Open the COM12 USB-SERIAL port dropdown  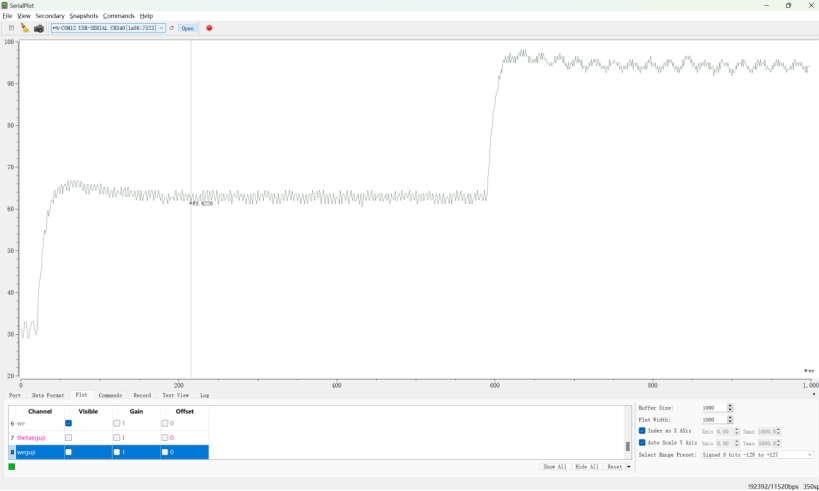(108, 28)
